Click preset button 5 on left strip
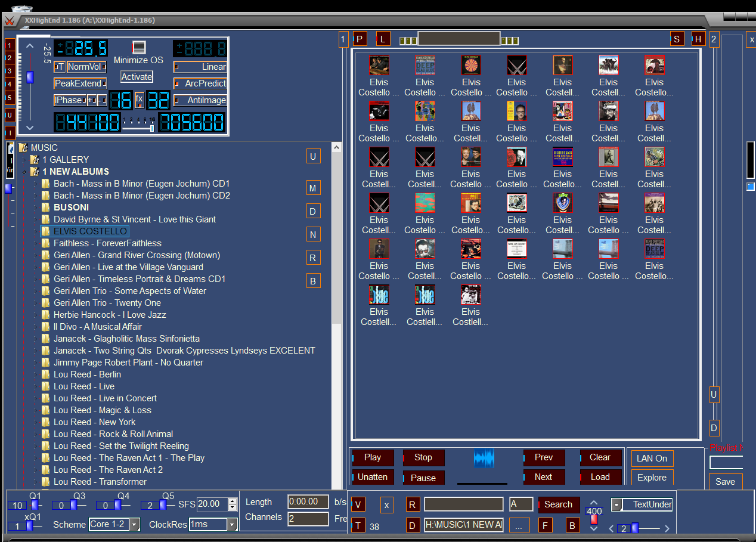The image size is (756, 542). pos(10,98)
